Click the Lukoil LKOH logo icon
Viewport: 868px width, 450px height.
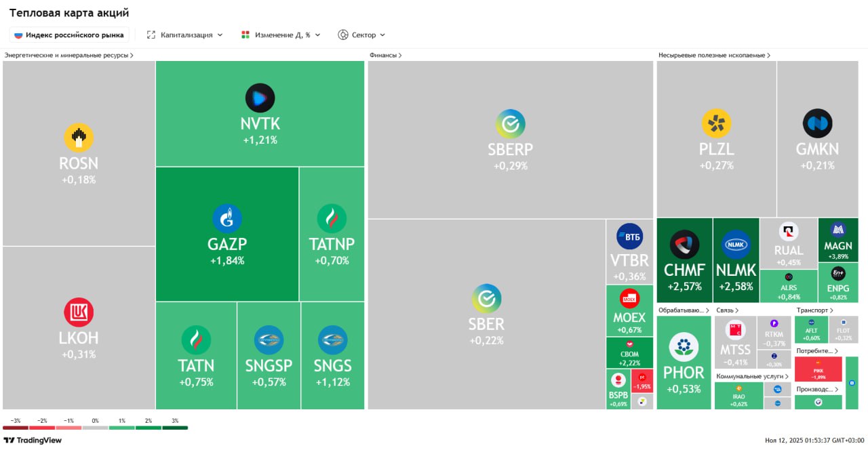79,312
